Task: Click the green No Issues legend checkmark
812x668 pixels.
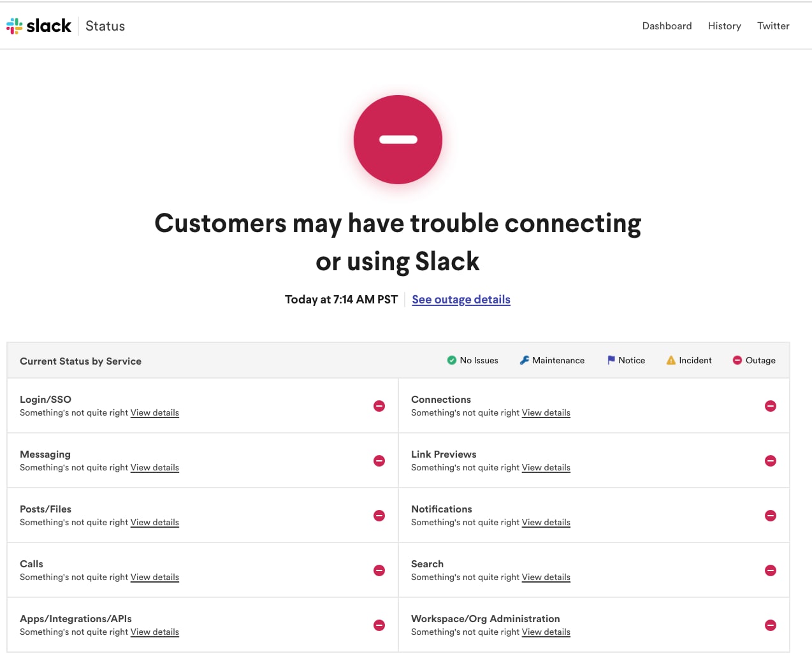Action: (452, 360)
